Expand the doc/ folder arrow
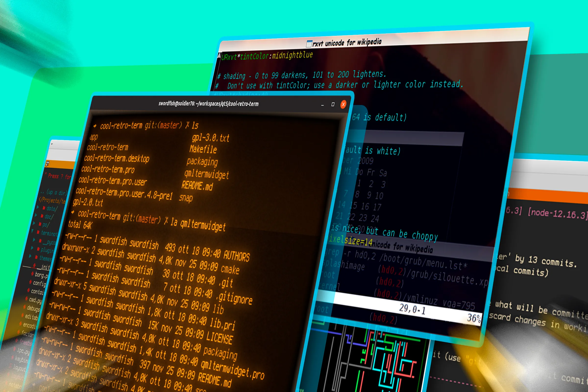The height and width of the screenshot is (392, 588). [36, 215]
